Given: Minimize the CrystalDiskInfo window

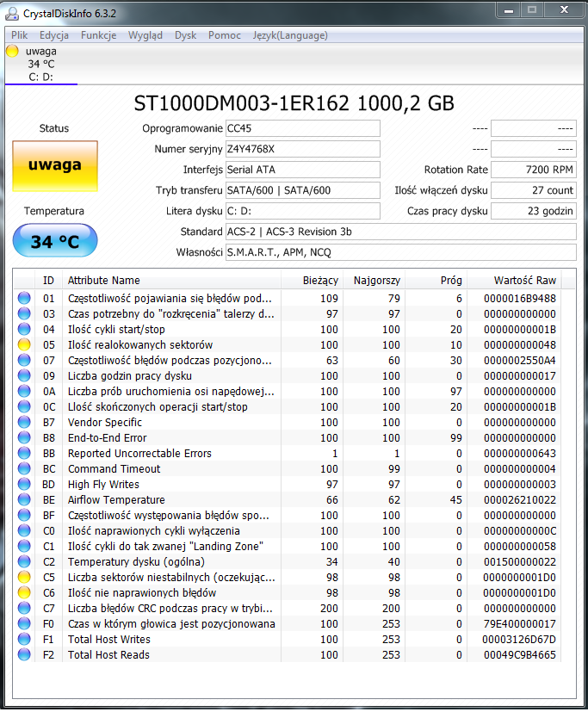Looking at the screenshot, I should tap(509, 10).
